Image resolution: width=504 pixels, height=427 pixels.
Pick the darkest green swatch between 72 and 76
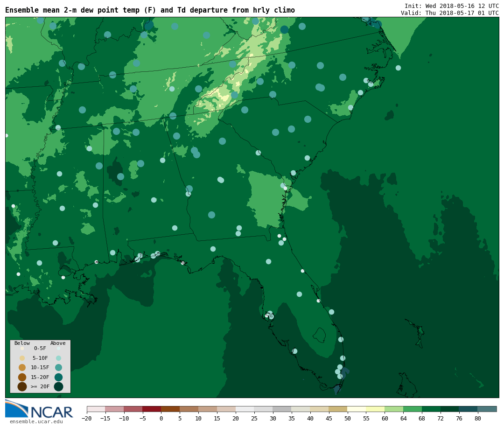[x=450, y=409]
